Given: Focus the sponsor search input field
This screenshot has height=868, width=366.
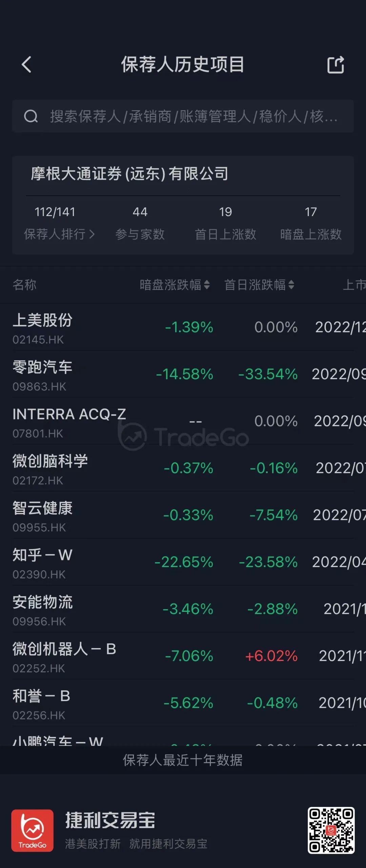Looking at the screenshot, I should (183, 116).
